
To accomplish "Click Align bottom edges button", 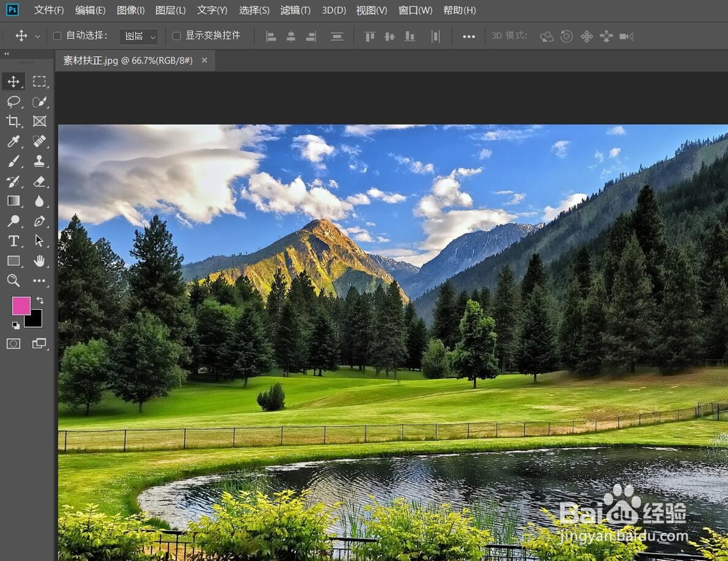I will pyautogui.click(x=409, y=36).
